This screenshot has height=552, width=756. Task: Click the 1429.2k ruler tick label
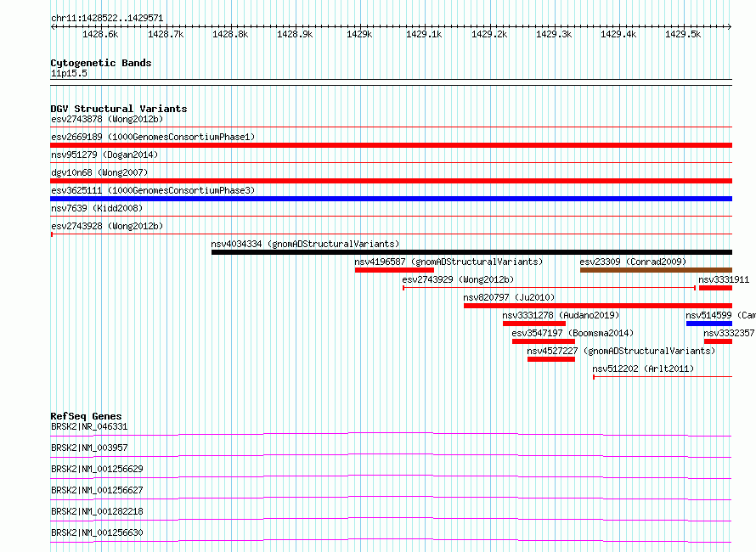click(489, 34)
